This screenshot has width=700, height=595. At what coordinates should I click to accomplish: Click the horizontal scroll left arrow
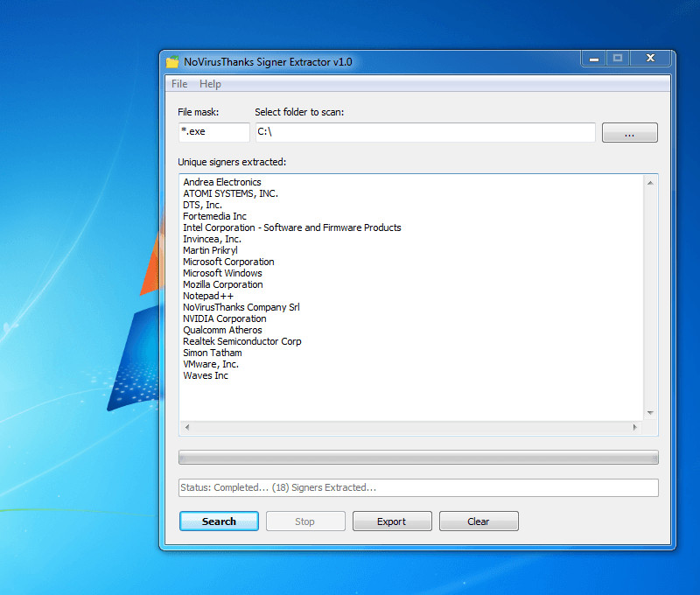pyautogui.click(x=187, y=427)
